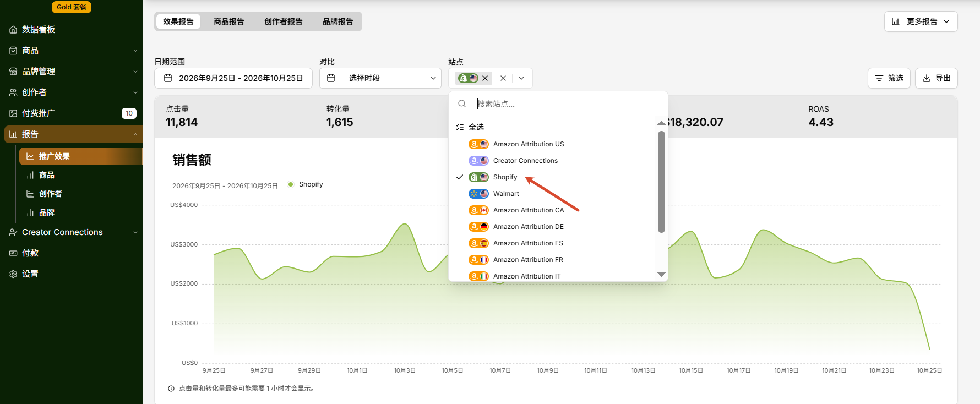Open the 推广效果 report in the sidebar
This screenshot has height=404, width=980.
click(x=80, y=156)
